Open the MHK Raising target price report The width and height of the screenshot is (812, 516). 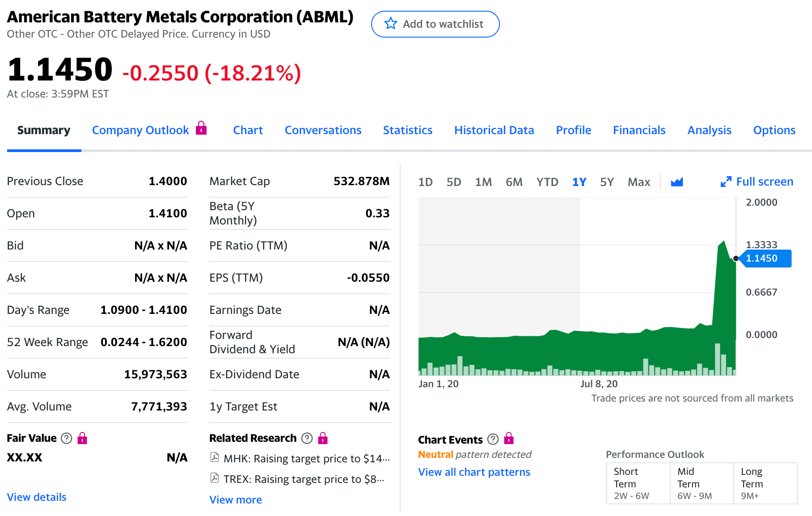pos(307,458)
